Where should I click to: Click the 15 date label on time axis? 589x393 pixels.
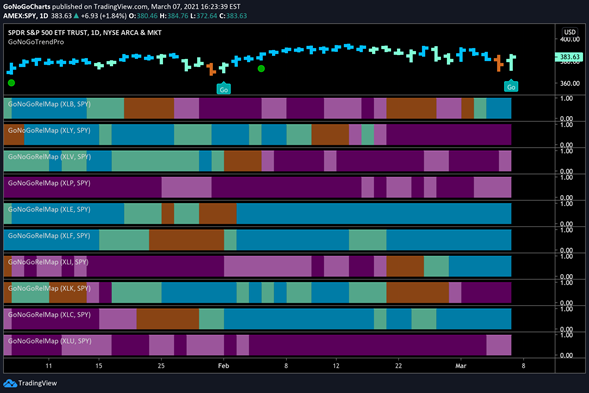[98, 366]
